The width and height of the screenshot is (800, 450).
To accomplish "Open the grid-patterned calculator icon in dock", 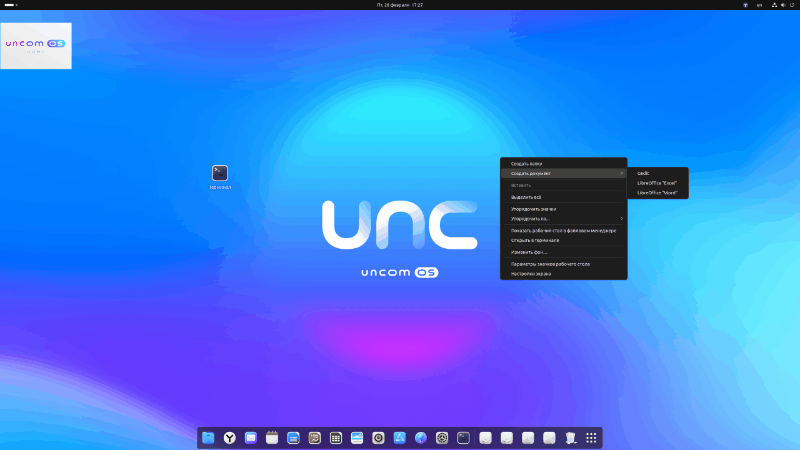I will 336,438.
